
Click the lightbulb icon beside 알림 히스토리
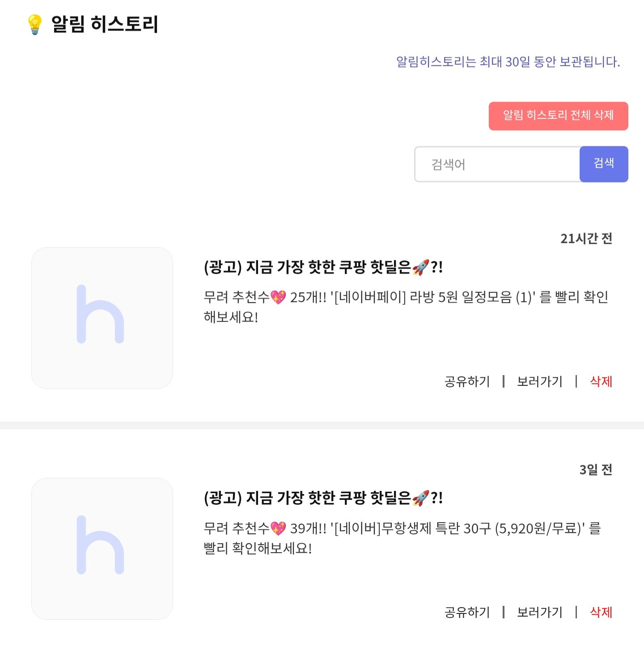coord(34,24)
